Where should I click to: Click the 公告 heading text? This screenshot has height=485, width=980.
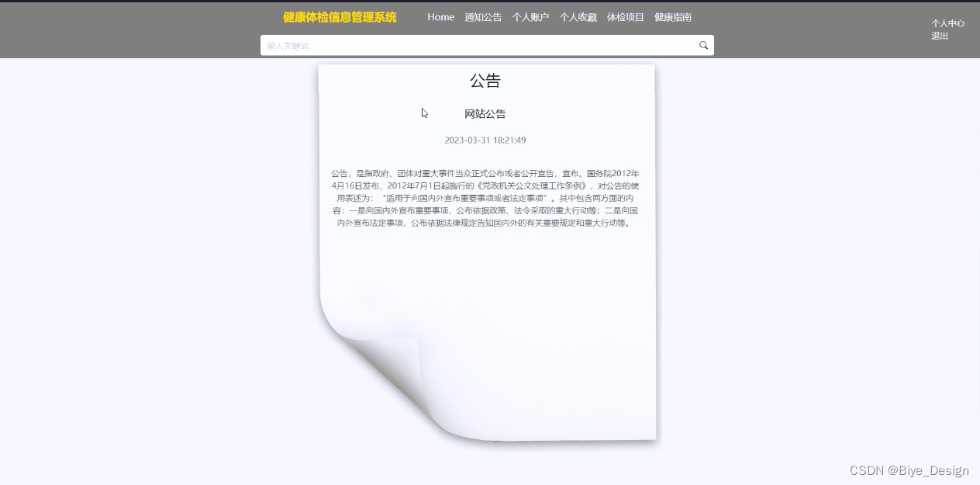pyautogui.click(x=485, y=81)
